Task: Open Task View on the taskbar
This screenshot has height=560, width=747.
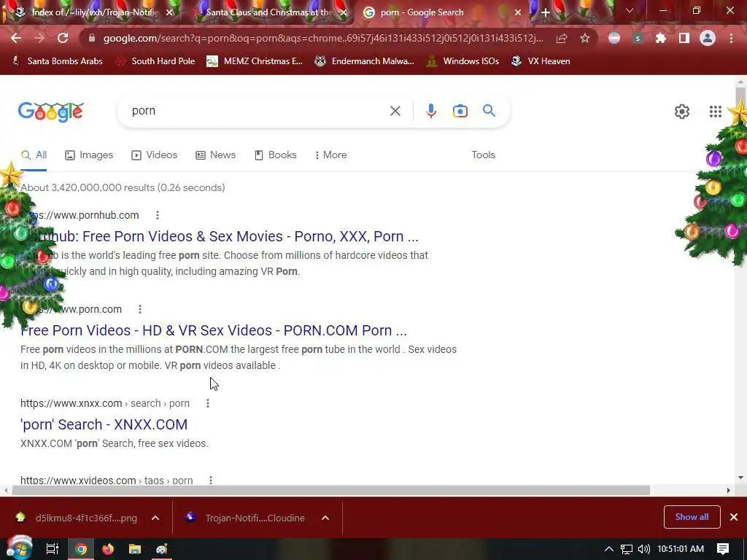Action: pyautogui.click(x=52, y=549)
